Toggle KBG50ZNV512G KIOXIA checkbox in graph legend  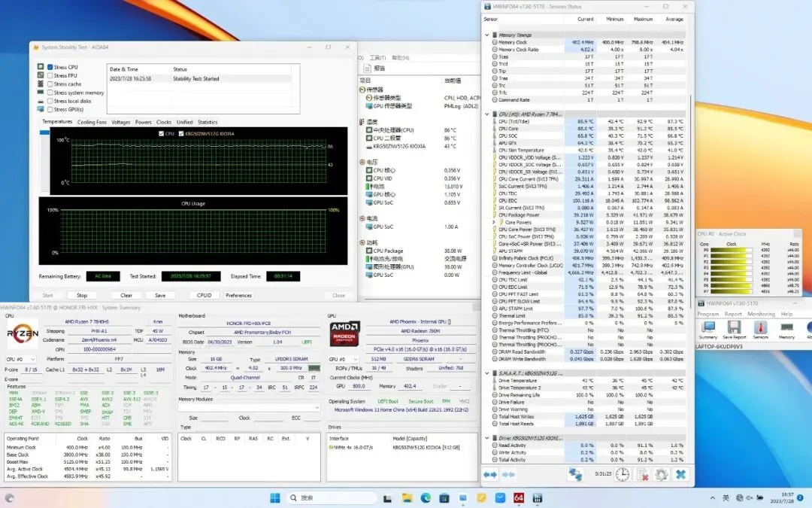pos(181,134)
